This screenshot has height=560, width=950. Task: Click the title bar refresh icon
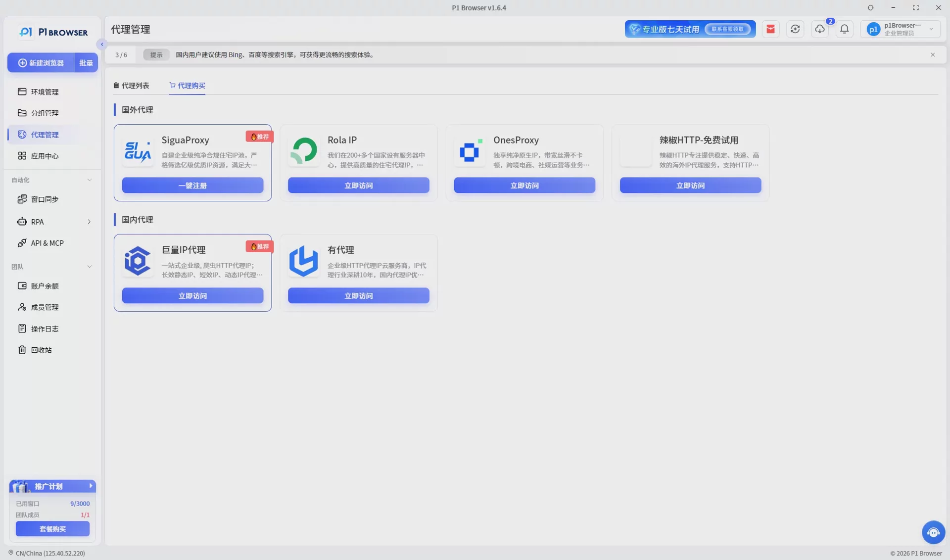[x=870, y=7]
